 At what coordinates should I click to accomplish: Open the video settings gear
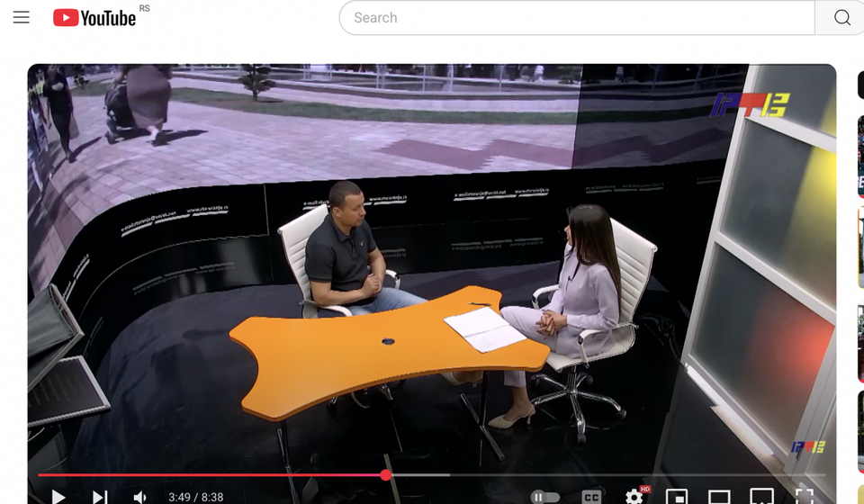(634, 496)
